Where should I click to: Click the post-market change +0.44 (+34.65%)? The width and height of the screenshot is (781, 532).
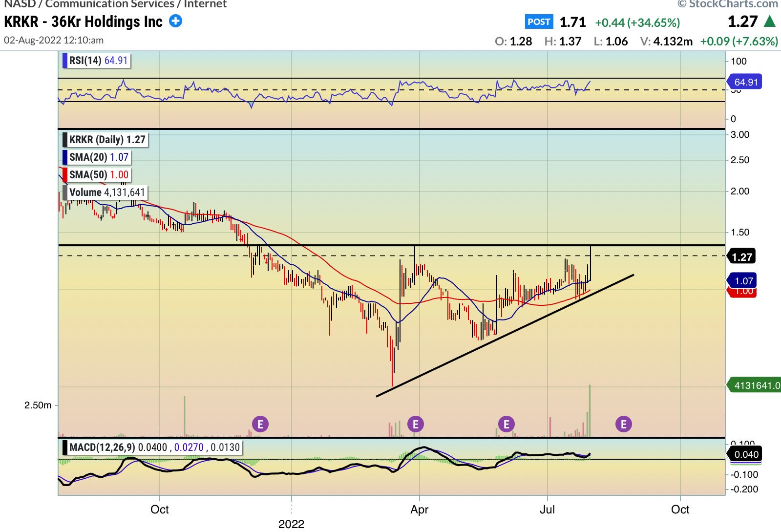tap(637, 22)
